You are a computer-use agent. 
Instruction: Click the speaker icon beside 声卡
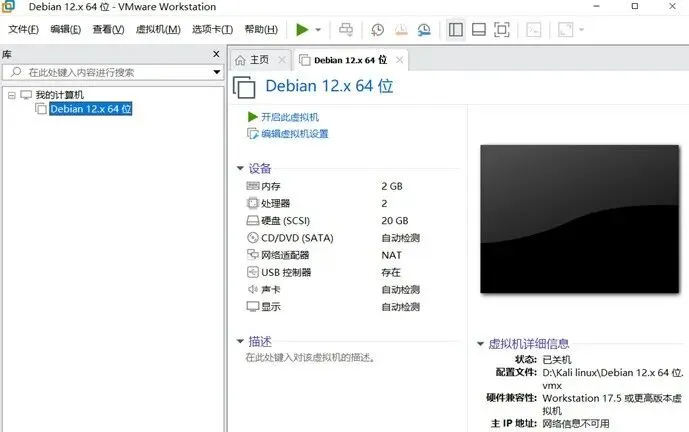(253, 289)
